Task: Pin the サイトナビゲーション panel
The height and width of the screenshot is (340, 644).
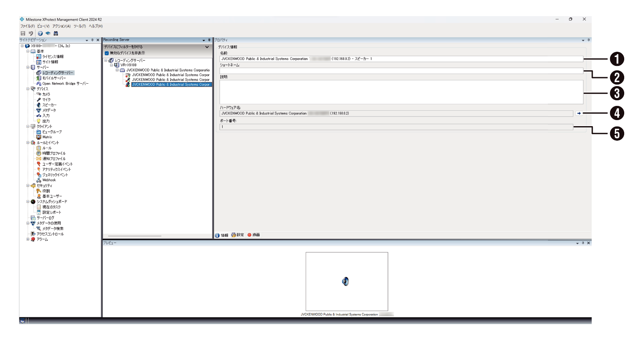Action: [92, 40]
